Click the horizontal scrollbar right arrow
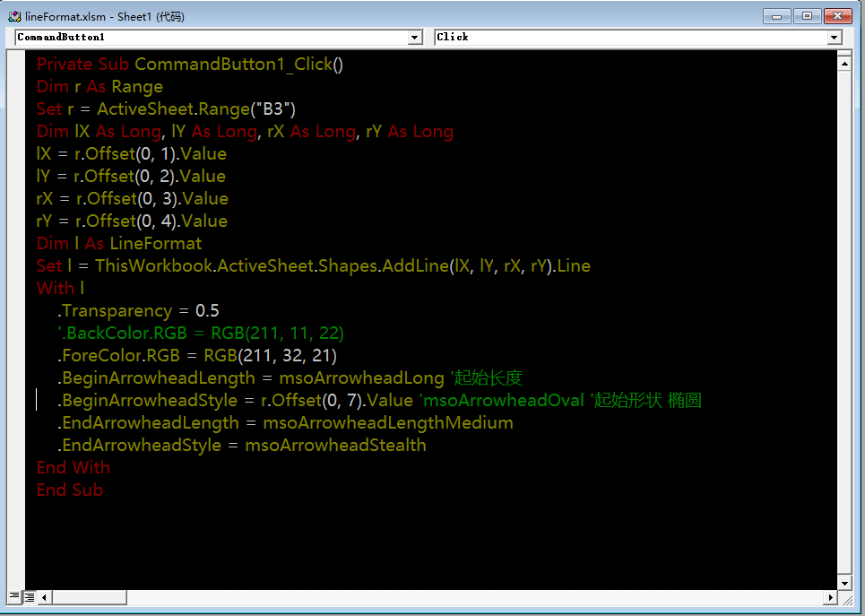 [830, 596]
